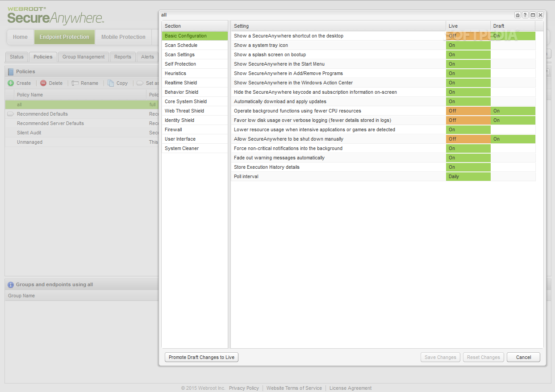Image resolution: width=555 pixels, height=392 pixels.
Task: Switch to the Home tab
Action: click(x=20, y=37)
